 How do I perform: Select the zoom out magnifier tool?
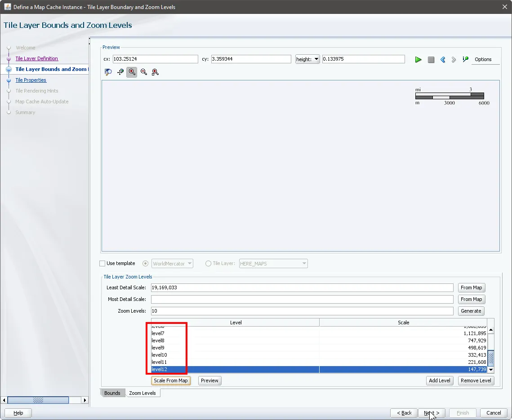click(x=144, y=72)
